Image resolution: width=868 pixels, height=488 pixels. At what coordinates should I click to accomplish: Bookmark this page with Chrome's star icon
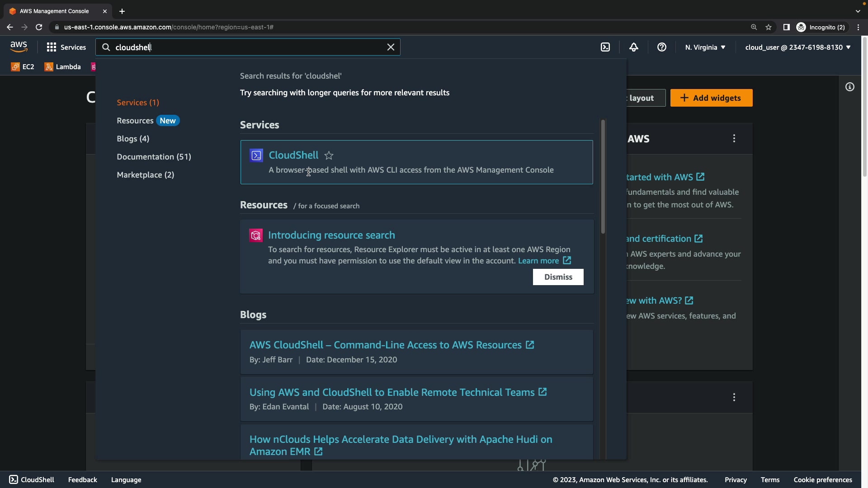tap(769, 27)
